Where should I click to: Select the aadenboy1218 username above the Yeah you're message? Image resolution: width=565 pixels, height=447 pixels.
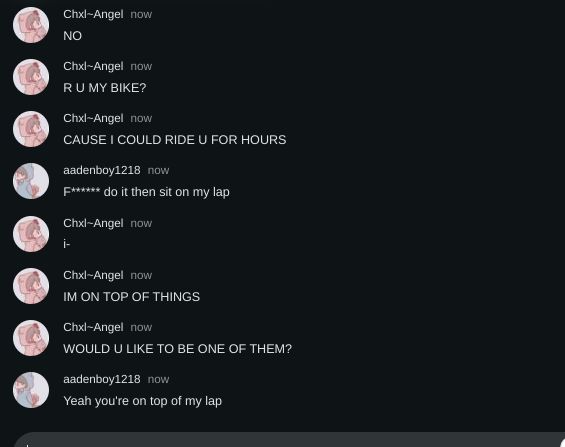[102, 379]
